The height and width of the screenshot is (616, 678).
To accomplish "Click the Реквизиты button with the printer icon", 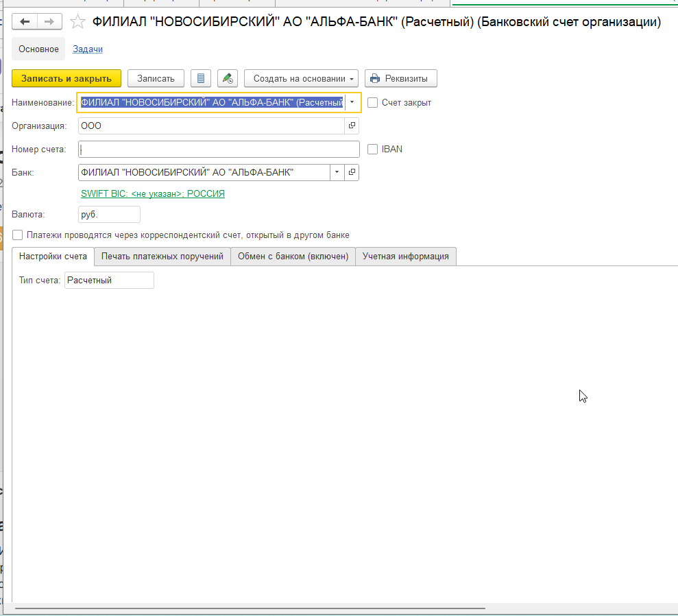I will [401, 78].
